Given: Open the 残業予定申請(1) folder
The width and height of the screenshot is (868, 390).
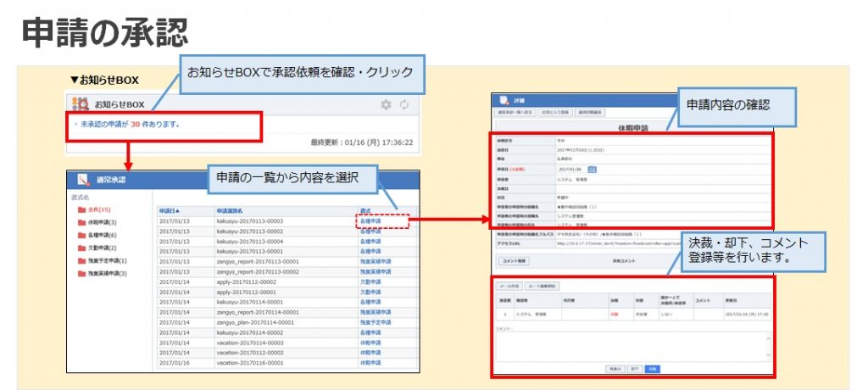Looking at the screenshot, I should pos(101,261).
